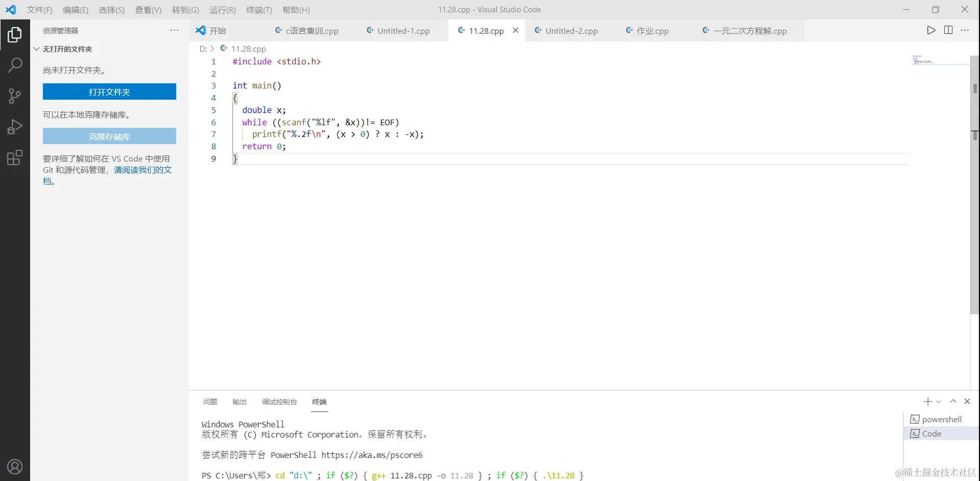Open the terminal profile dropdown arrow
980x481 pixels.
pyautogui.click(x=940, y=401)
